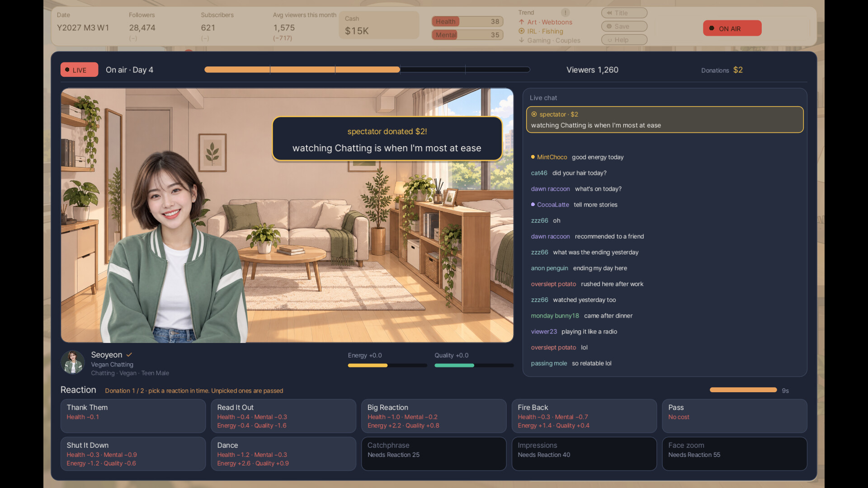
Task: Click the Trend info exclamation icon
Action: tap(566, 13)
